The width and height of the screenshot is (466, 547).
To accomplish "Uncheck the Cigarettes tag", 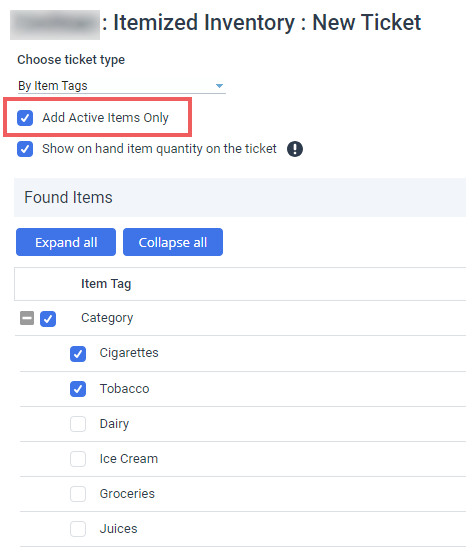I will point(78,354).
